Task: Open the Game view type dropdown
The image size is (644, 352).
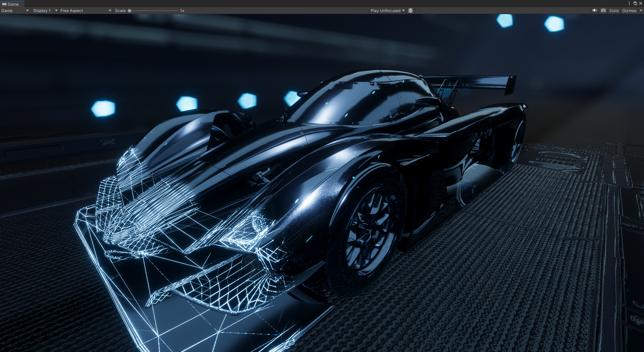Action: click(x=15, y=11)
